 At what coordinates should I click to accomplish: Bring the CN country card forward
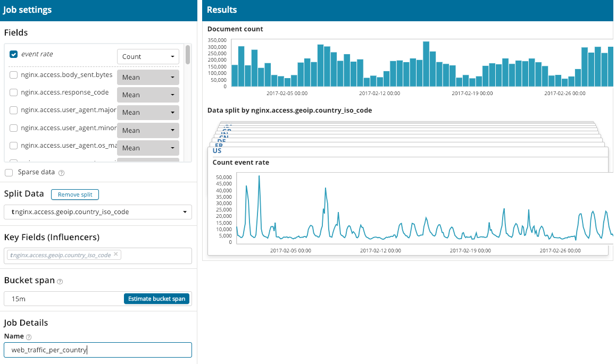click(x=223, y=137)
